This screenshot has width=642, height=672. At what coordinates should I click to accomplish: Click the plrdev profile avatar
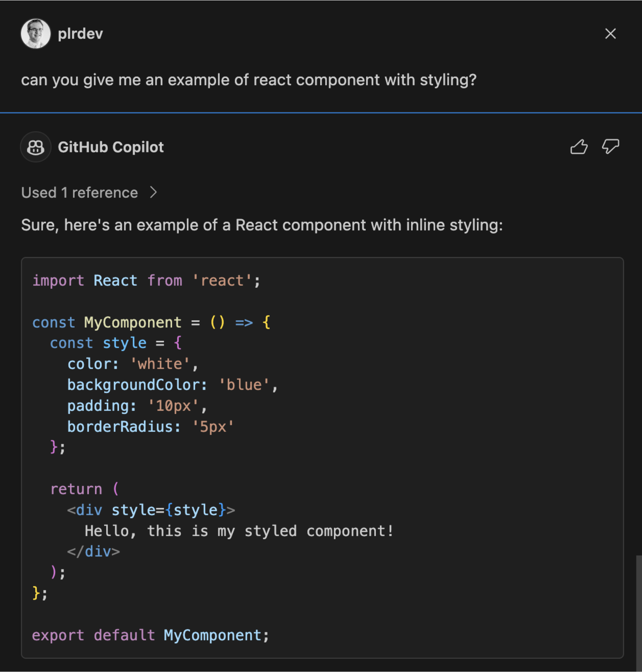coord(36,34)
